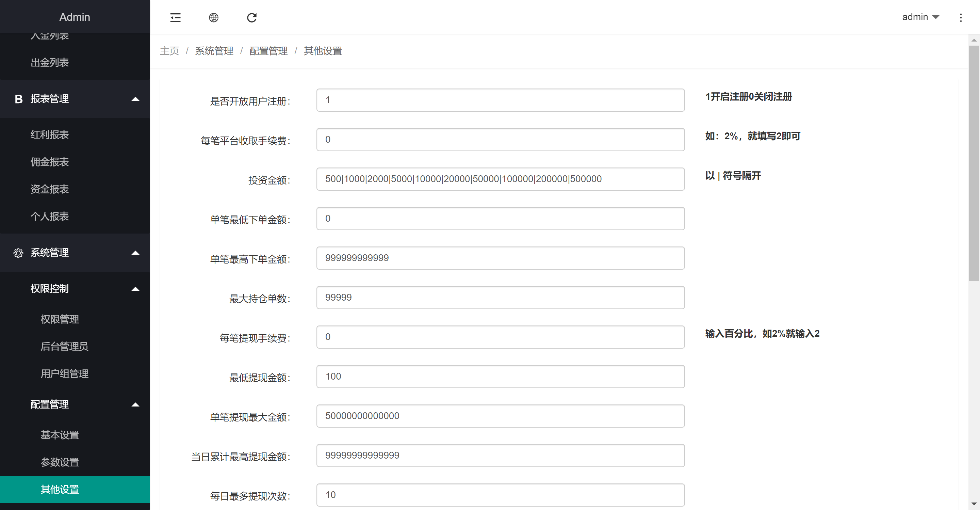The width and height of the screenshot is (980, 510).
Task: Click the scrollbar down arrow
Action: pos(974,504)
